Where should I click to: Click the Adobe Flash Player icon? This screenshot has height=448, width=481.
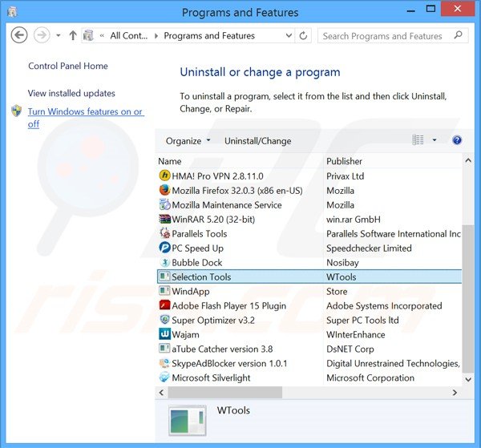click(164, 305)
